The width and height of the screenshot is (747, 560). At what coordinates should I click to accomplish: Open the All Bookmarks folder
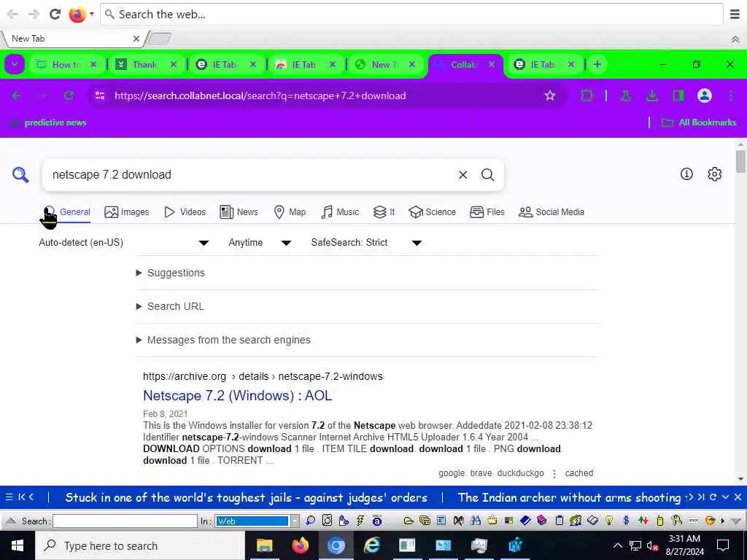(x=698, y=122)
